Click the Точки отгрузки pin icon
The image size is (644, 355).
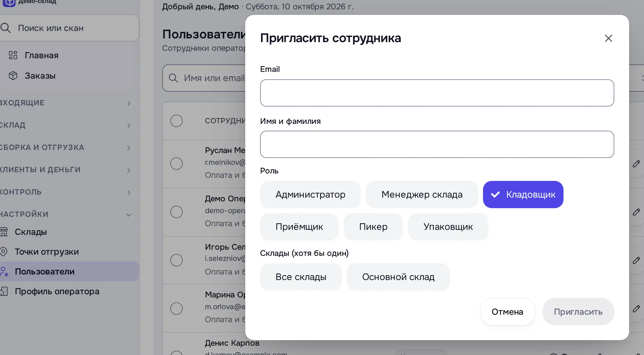[4, 252]
